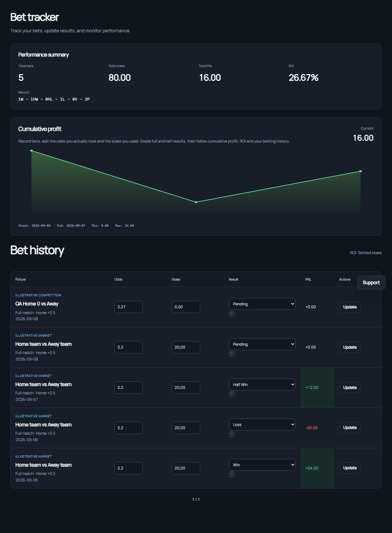Select the first data point on profit chart

pos(32,151)
